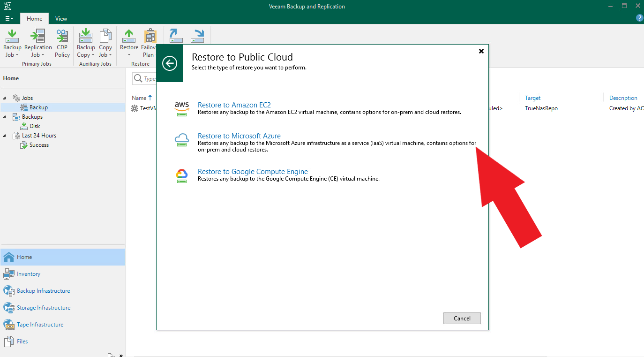Click the AWS logo icon
644x357 pixels.
tap(182, 109)
